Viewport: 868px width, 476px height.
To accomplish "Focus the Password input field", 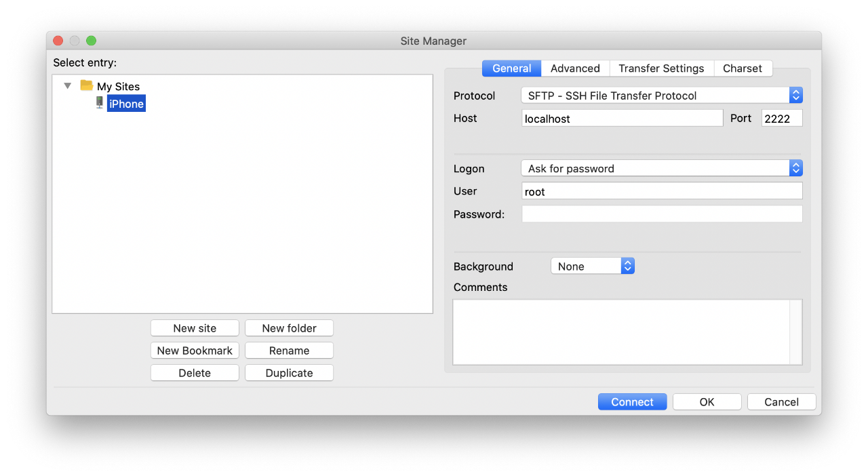I will coord(661,213).
